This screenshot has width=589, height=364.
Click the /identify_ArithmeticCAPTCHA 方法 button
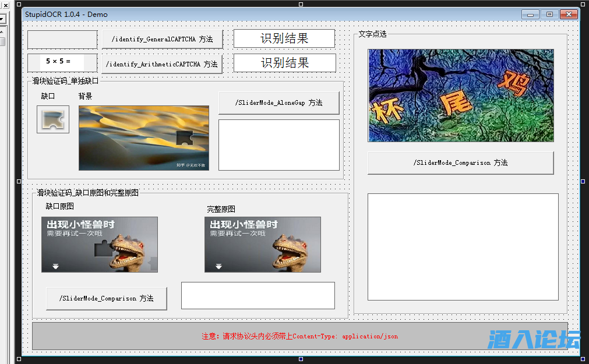point(162,64)
